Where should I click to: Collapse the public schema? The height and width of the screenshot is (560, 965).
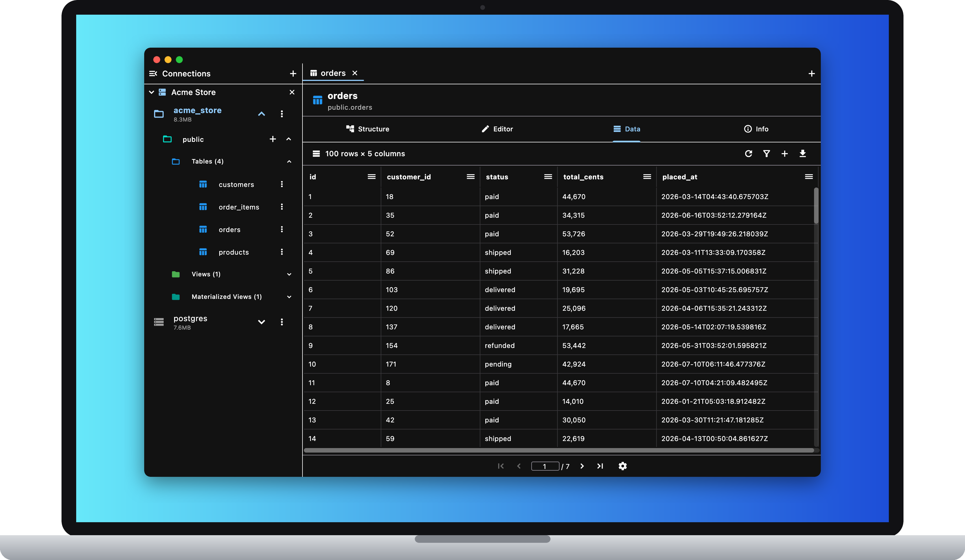289,139
